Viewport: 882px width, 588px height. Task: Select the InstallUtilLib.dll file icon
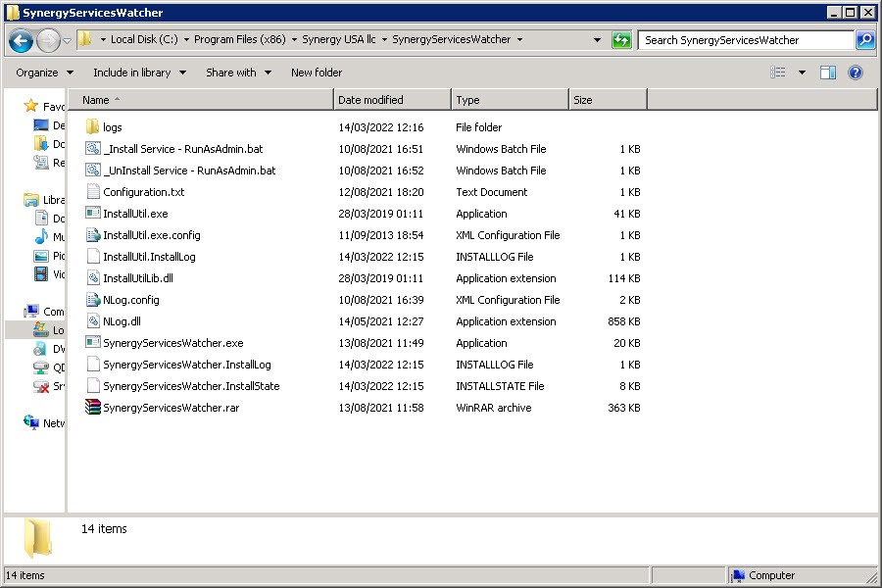(x=93, y=277)
